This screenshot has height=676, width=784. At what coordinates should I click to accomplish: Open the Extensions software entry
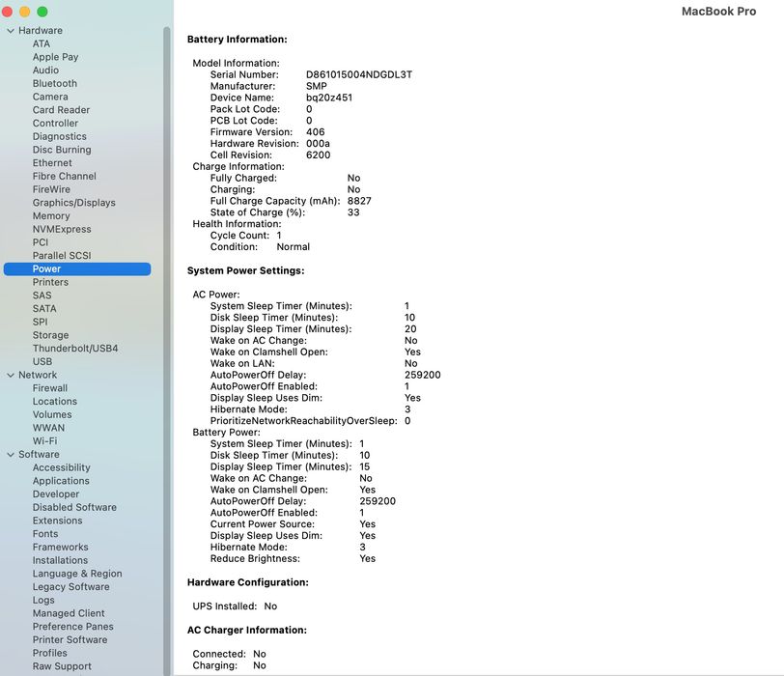coord(58,521)
